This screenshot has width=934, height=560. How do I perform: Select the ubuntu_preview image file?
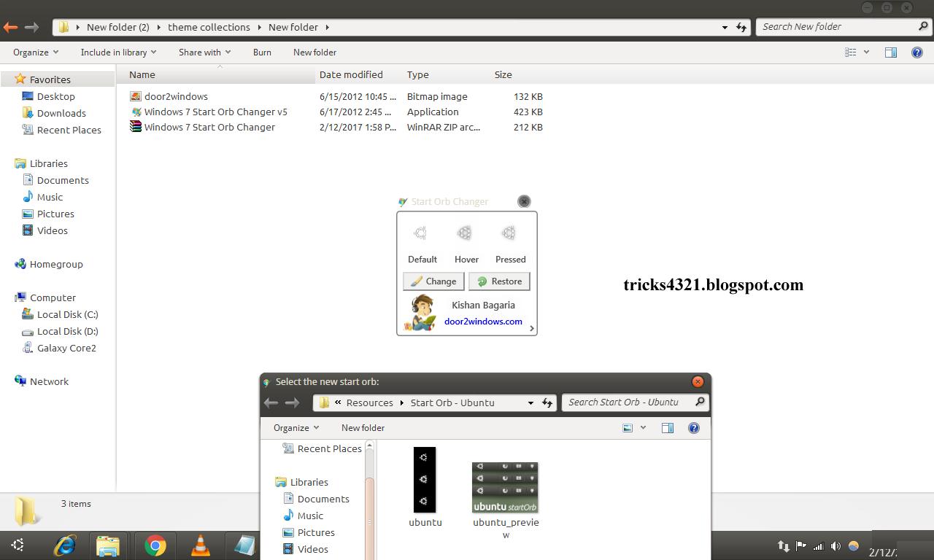point(505,500)
